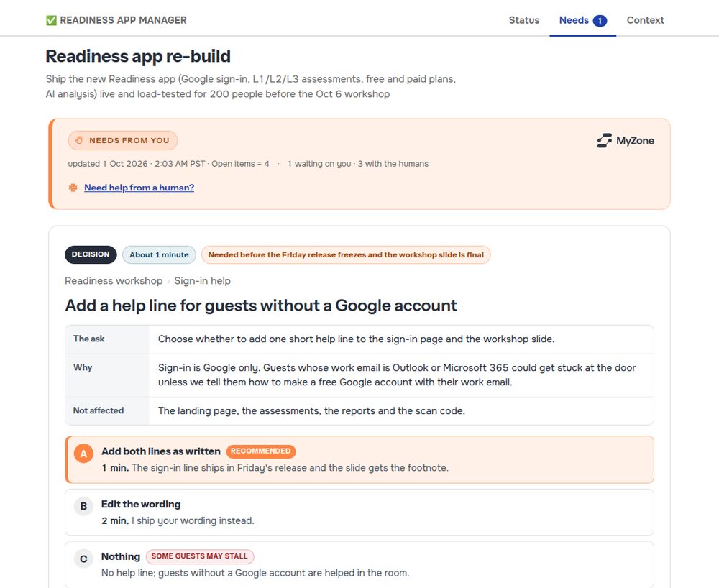The width and height of the screenshot is (719, 588).
Task: Open the 'Need help from a human?' link
Action: pos(139,188)
